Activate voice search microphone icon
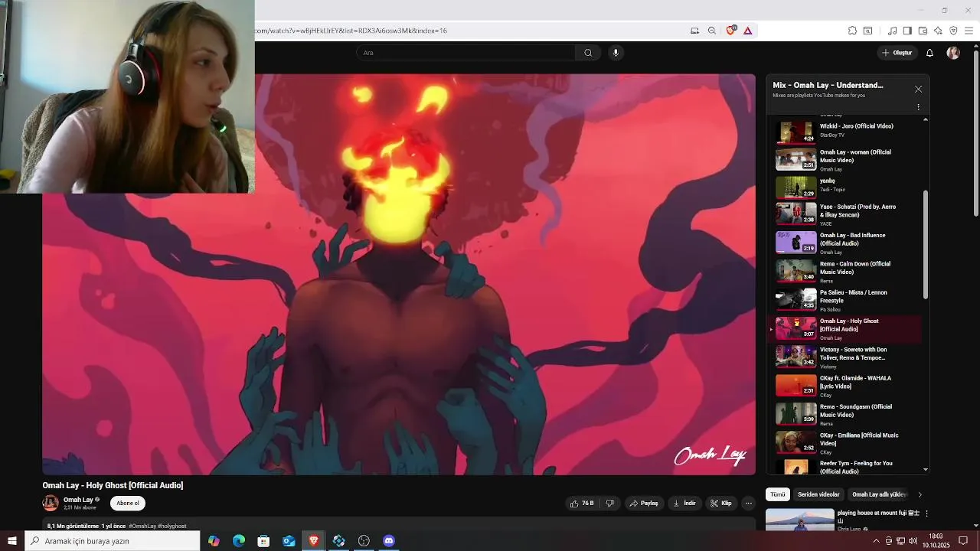The width and height of the screenshot is (980, 551). pyautogui.click(x=616, y=53)
